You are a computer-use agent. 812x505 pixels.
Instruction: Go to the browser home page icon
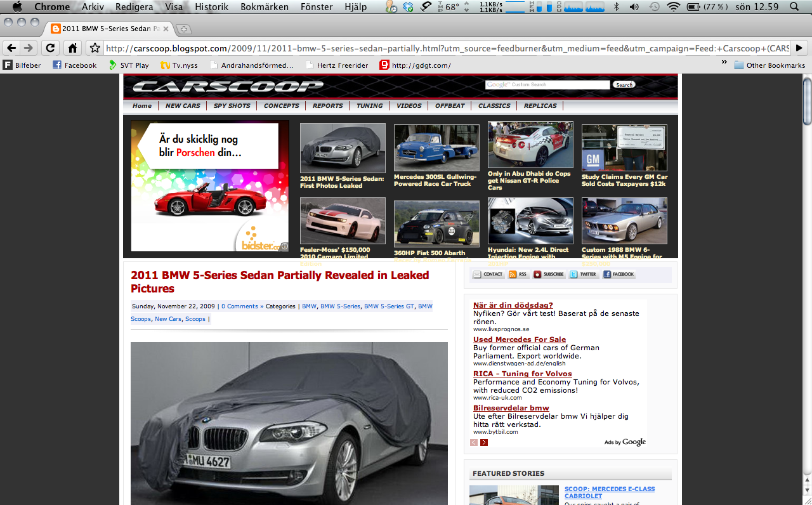tap(73, 48)
